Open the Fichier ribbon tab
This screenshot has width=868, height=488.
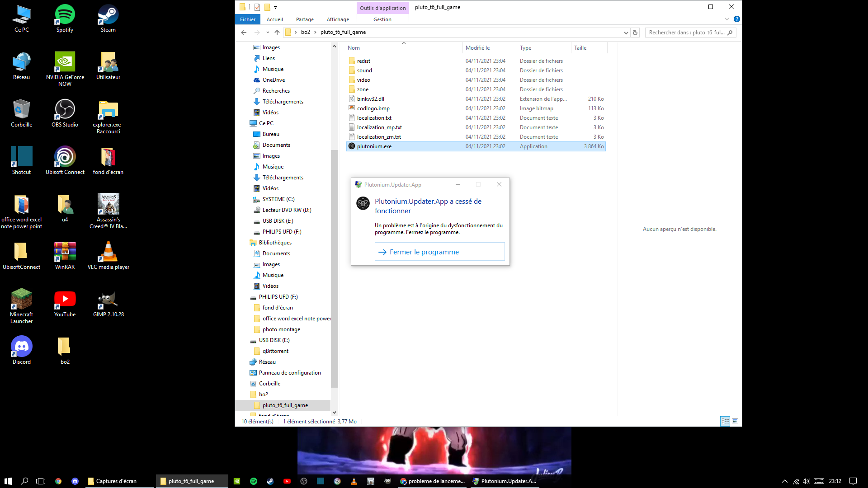[x=248, y=19]
